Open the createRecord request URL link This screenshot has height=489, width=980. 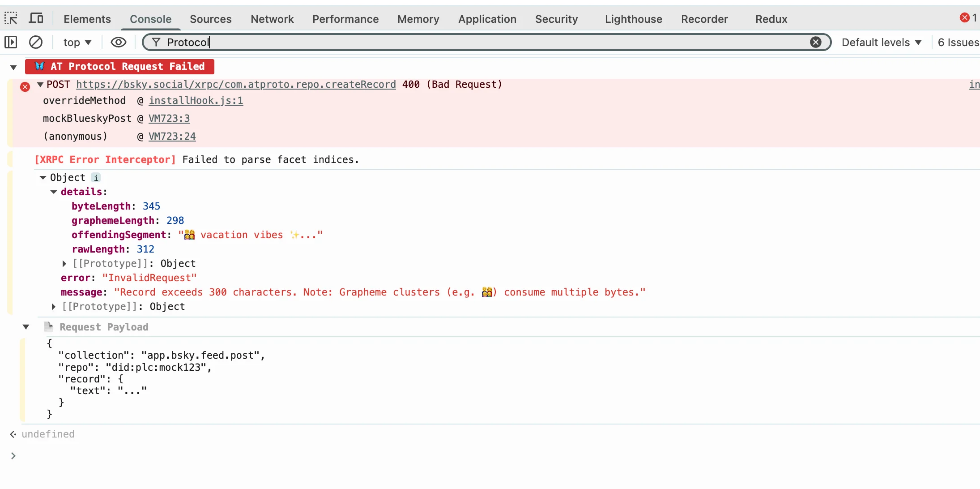coord(236,84)
